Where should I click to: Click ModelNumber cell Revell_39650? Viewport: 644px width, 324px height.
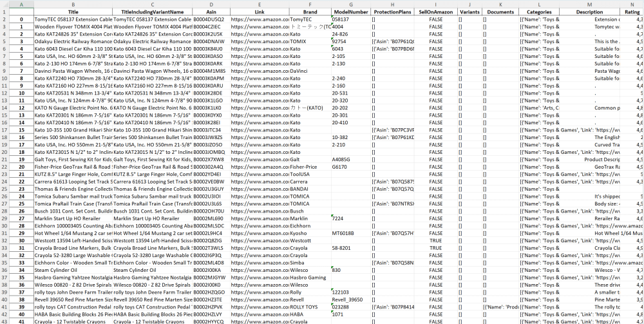click(x=351, y=300)
